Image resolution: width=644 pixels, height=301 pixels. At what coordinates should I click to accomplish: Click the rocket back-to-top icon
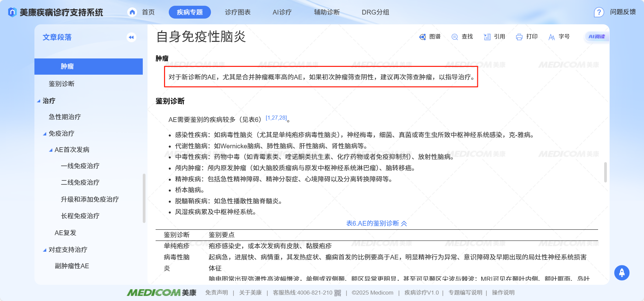click(x=622, y=273)
